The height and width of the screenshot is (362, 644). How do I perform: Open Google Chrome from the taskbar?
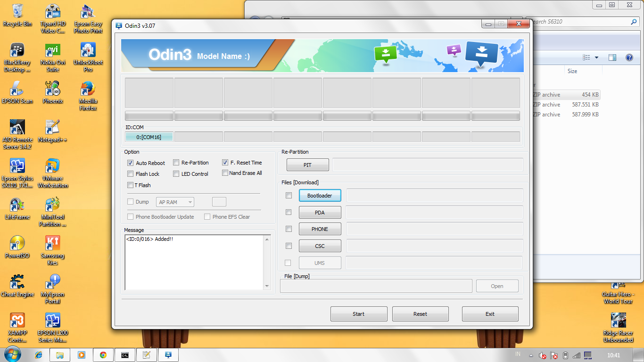103,355
